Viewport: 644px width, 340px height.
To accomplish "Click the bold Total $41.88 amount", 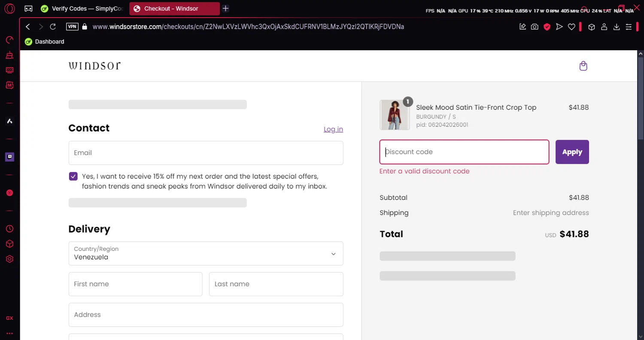I will pos(574,234).
